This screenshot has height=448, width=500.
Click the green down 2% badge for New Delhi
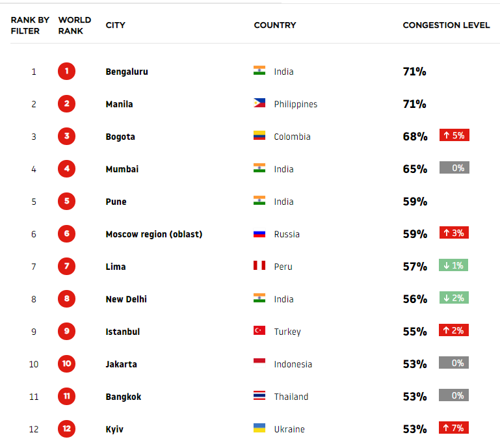pos(454,298)
